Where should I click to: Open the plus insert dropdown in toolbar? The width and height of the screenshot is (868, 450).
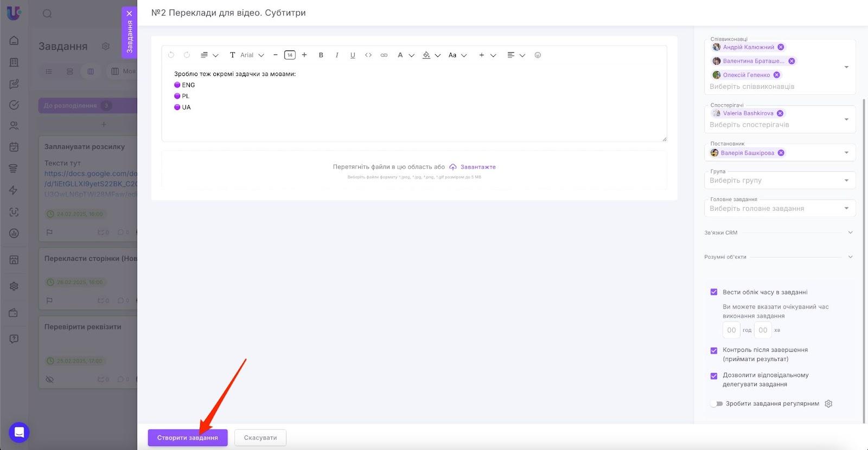pyautogui.click(x=487, y=55)
